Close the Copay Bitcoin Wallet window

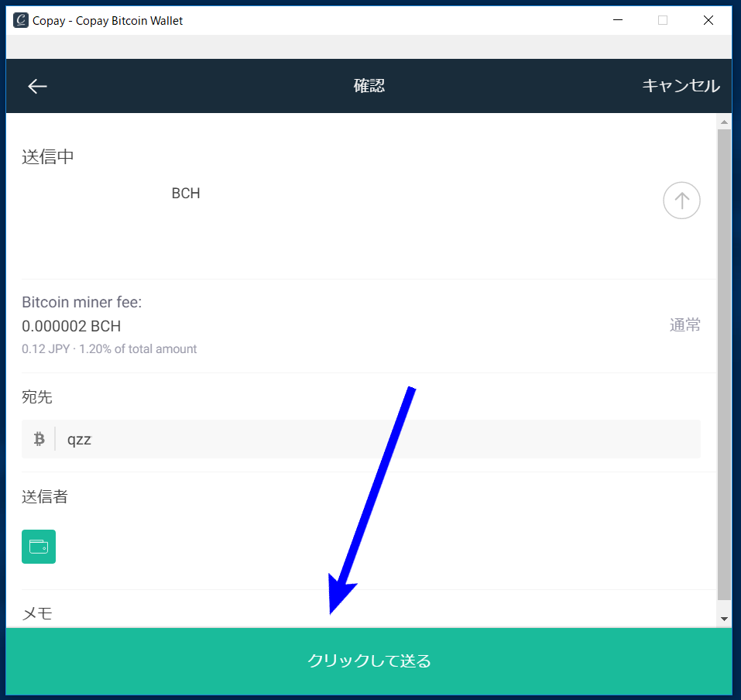[x=708, y=21]
